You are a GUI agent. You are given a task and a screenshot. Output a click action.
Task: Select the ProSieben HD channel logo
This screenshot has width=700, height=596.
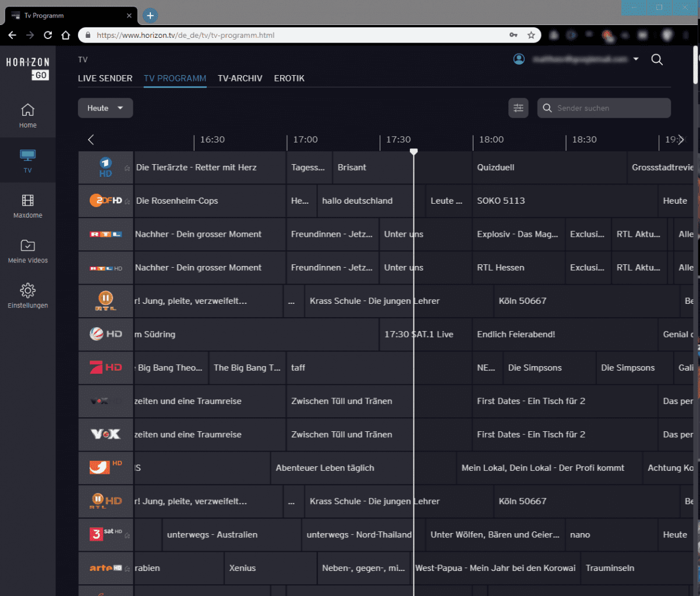[x=106, y=367]
